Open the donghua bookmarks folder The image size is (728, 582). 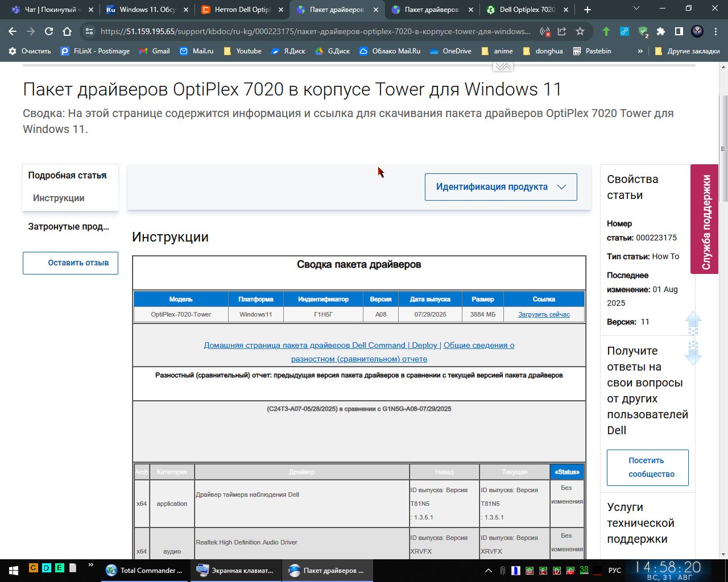(543, 51)
